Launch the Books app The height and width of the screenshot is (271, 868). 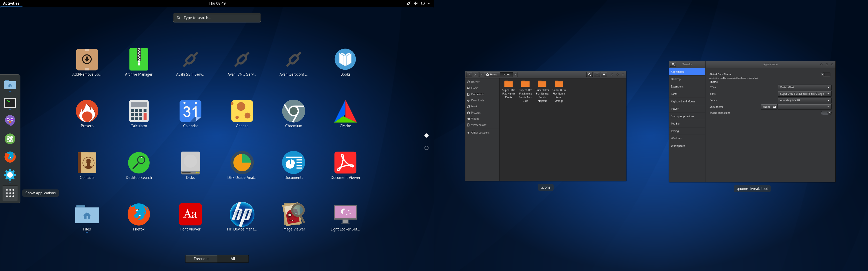click(x=345, y=63)
